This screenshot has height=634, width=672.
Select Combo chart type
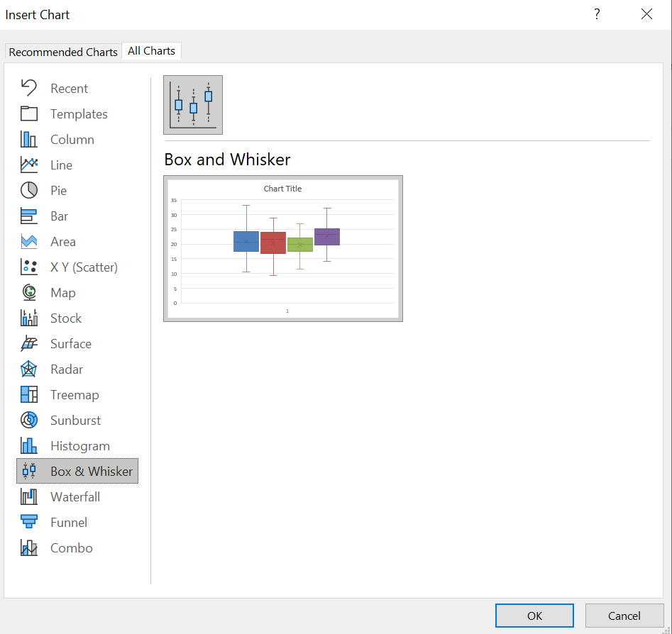click(x=71, y=548)
